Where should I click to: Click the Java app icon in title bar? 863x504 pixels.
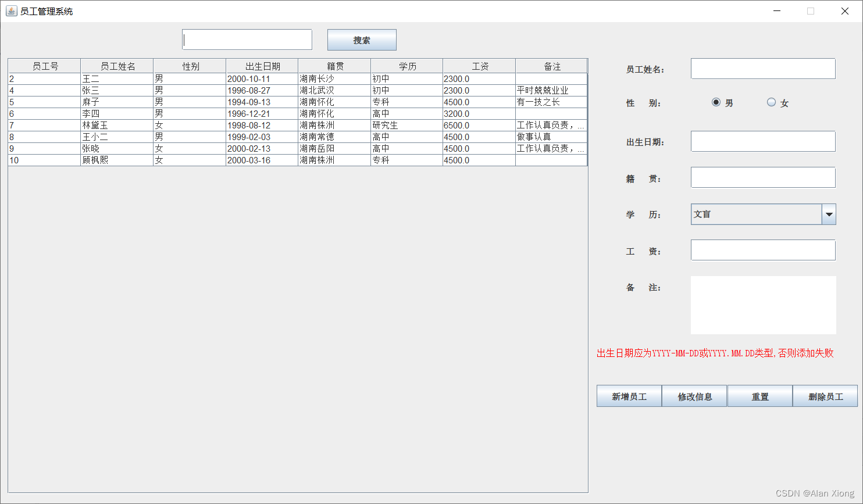point(12,11)
